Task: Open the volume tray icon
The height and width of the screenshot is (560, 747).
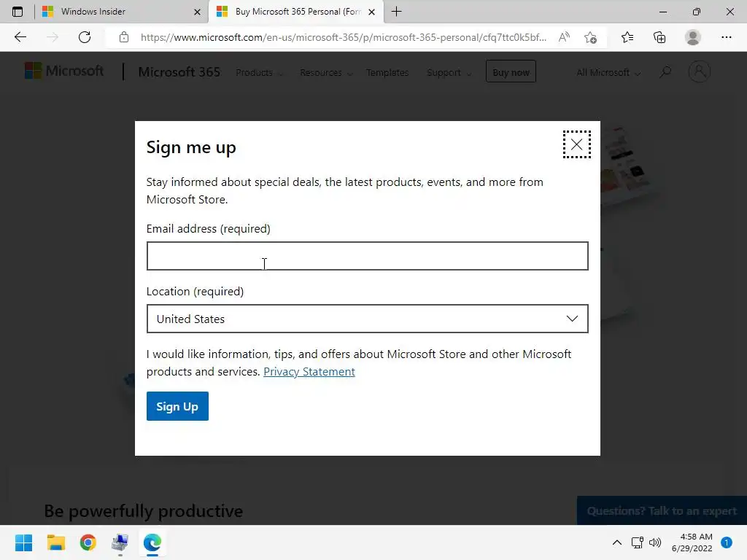Action: point(655,542)
